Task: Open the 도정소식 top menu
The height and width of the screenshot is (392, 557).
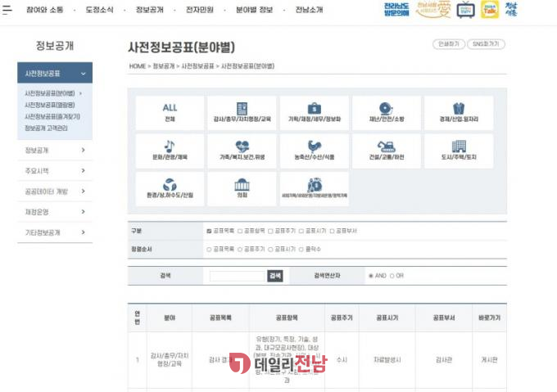Action: click(102, 10)
